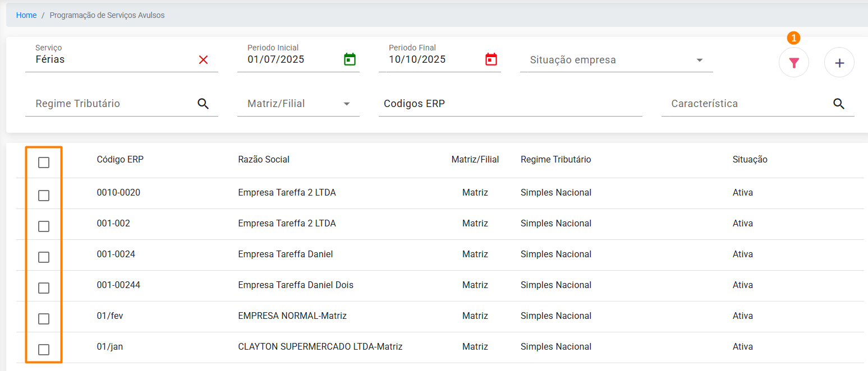Screen dimensions: 868x371
Task: Clear the Férias service with red X
Action: [x=203, y=60]
